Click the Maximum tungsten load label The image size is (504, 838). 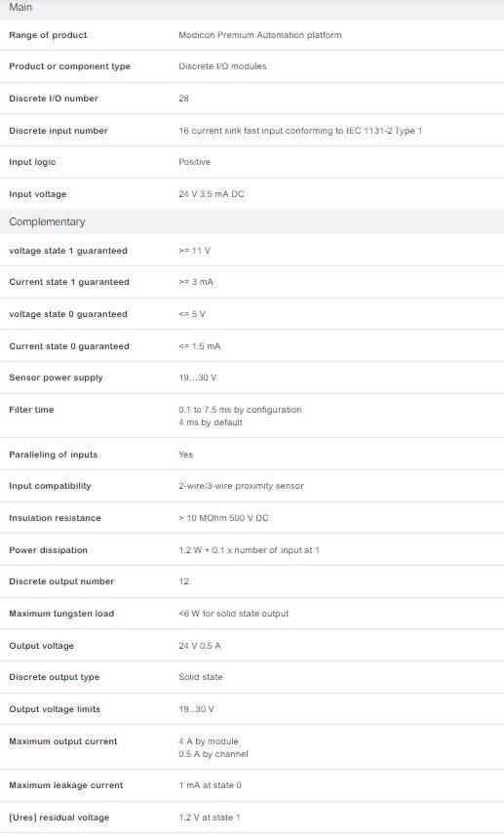pos(61,614)
